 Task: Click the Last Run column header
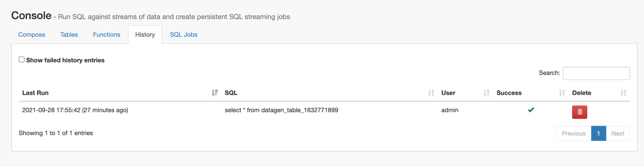point(35,93)
